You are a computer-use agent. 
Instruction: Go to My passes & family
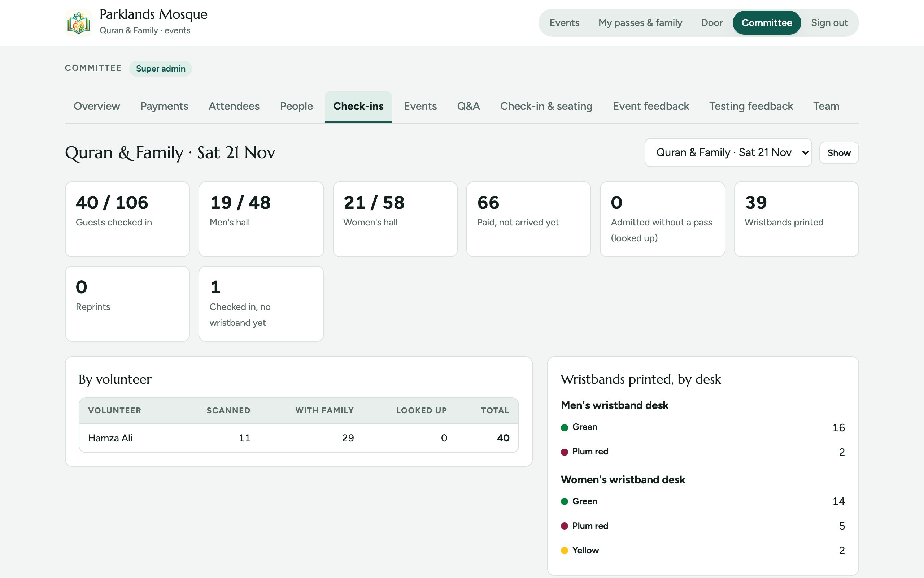coord(640,23)
